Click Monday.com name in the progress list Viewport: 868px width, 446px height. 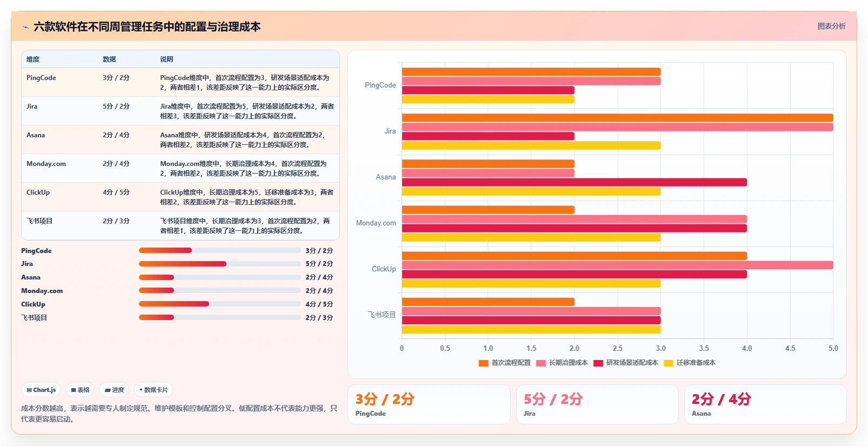[42, 291]
